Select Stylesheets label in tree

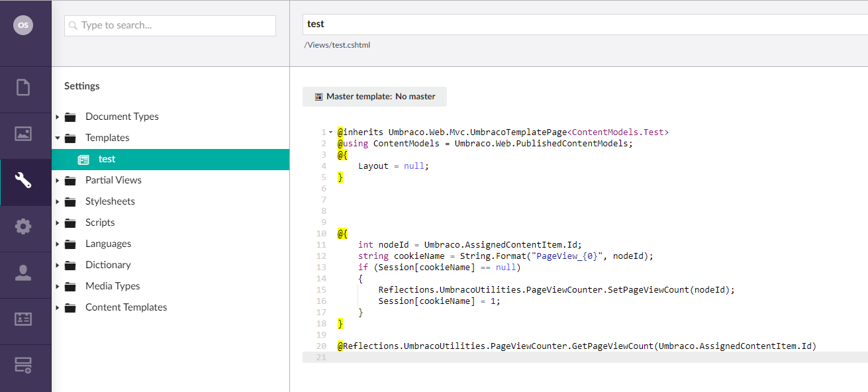110,201
